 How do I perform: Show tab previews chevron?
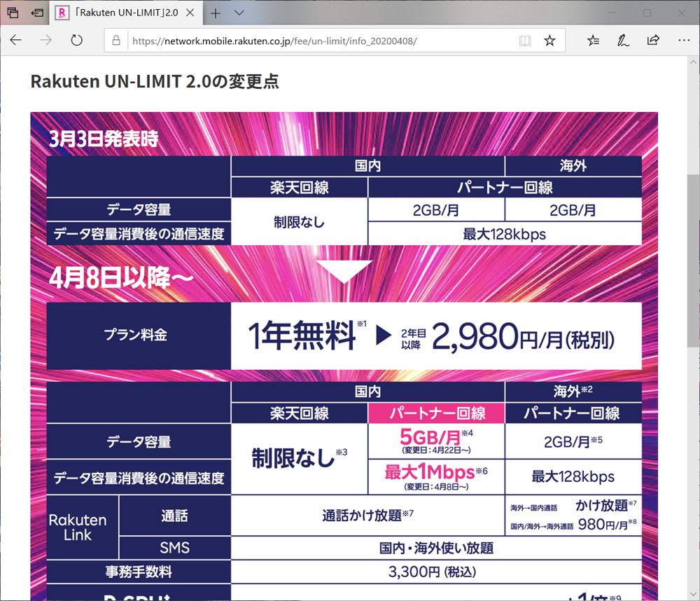pos(239,13)
